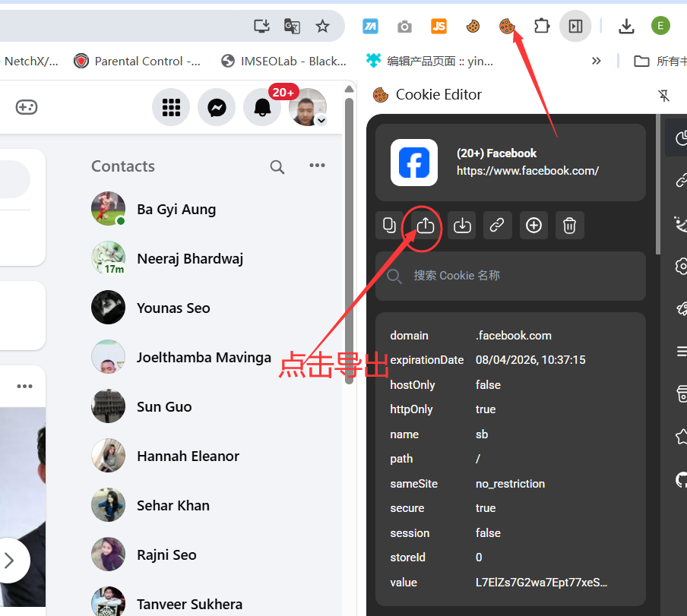Open the list menu icon in Cookie Editor sidebar

click(682, 351)
